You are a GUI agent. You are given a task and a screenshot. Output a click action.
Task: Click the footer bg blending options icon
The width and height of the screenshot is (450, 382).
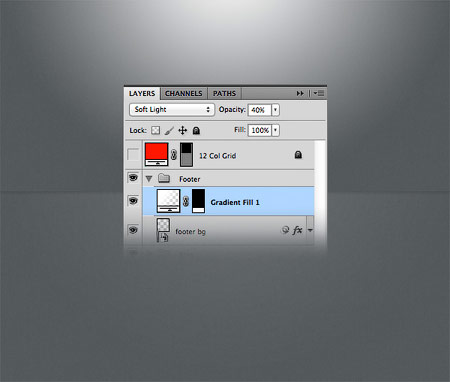[285, 230]
